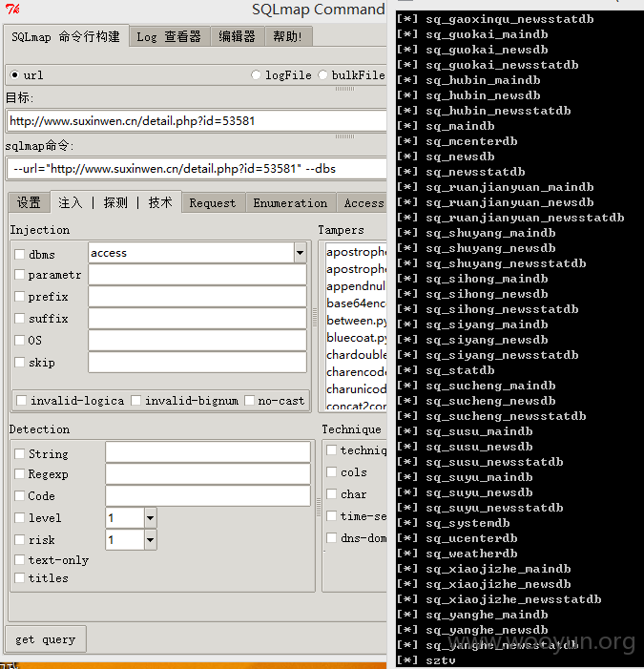Click sq_weatherdb in console output
Screen dimensions: 644x669
(x=471, y=554)
